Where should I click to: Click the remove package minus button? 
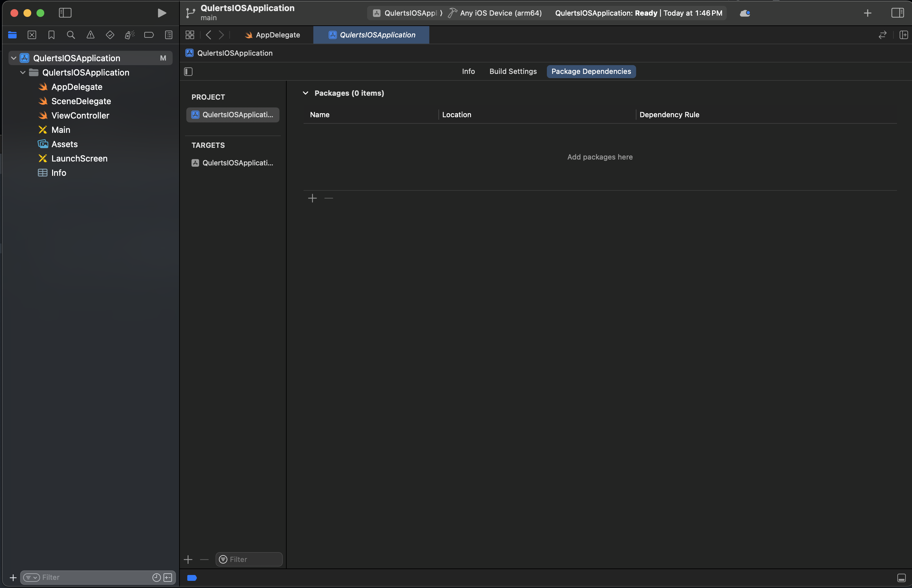[x=329, y=198]
